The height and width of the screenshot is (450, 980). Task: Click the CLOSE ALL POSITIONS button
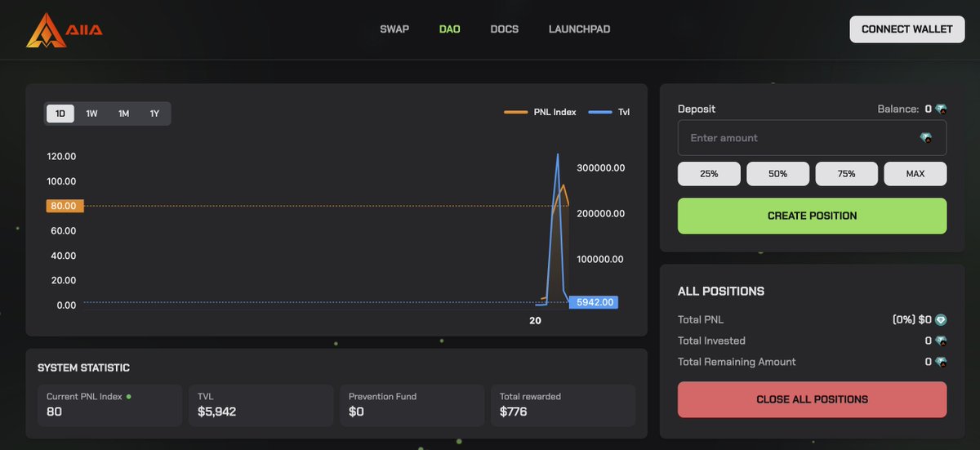(812, 399)
